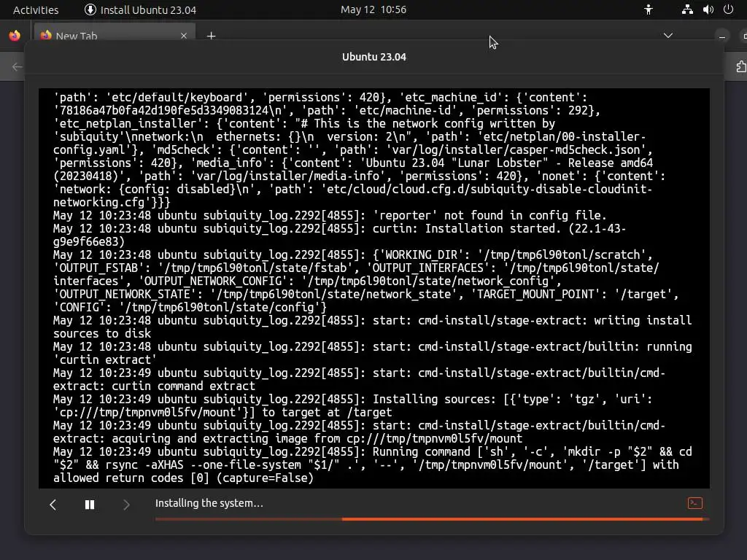Go forward with installer right chevron
747x560 pixels.
click(126, 505)
